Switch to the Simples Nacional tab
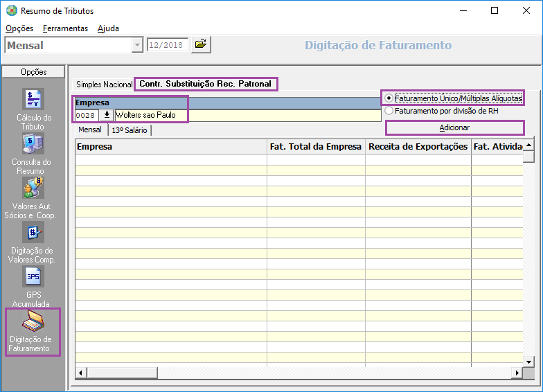 tap(104, 84)
